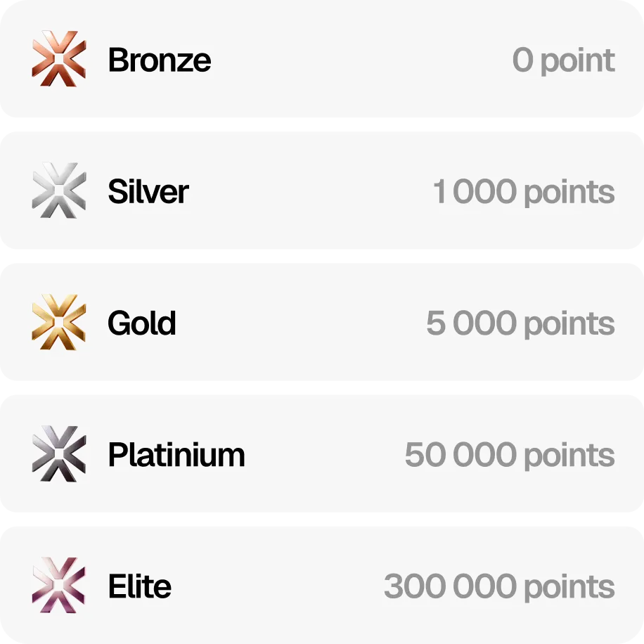Image resolution: width=644 pixels, height=644 pixels.
Task: Select the Platinium tier label
Action: [176, 455]
